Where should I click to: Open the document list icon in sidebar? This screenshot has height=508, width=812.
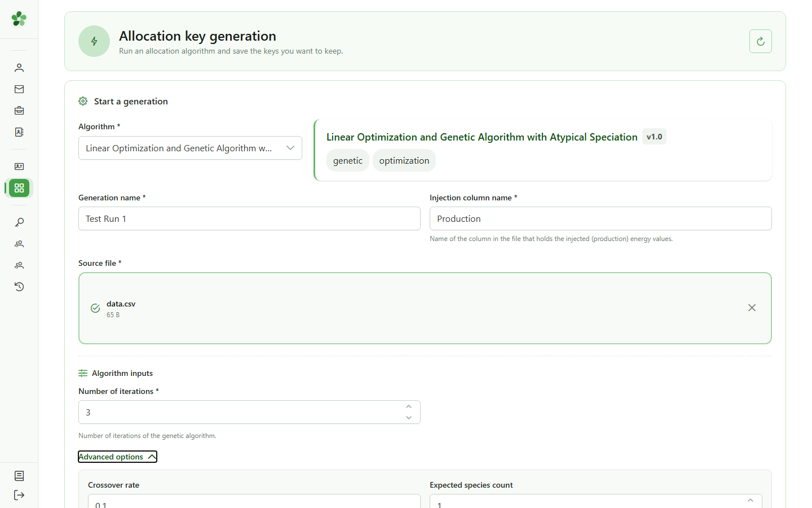click(x=19, y=476)
